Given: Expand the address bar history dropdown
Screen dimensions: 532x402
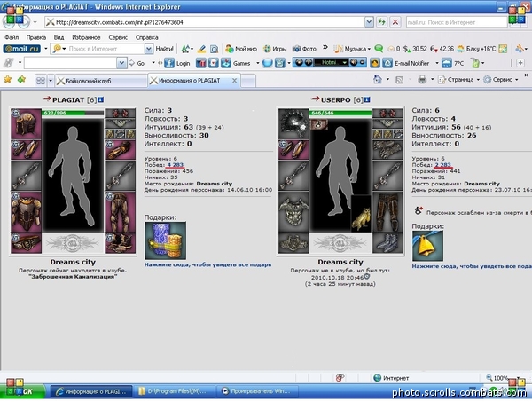Looking at the screenshot, I should pos(369,22).
